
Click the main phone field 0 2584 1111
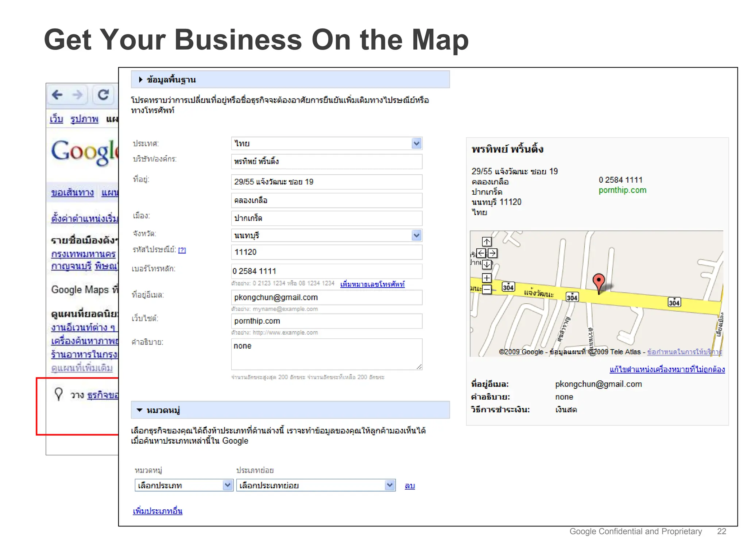pyautogui.click(x=326, y=271)
